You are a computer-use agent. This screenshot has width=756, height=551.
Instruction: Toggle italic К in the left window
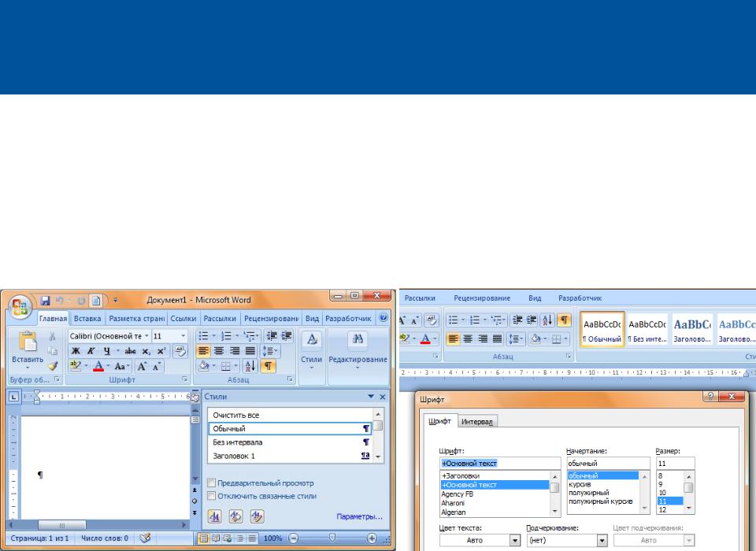pyautogui.click(x=91, y=351)
